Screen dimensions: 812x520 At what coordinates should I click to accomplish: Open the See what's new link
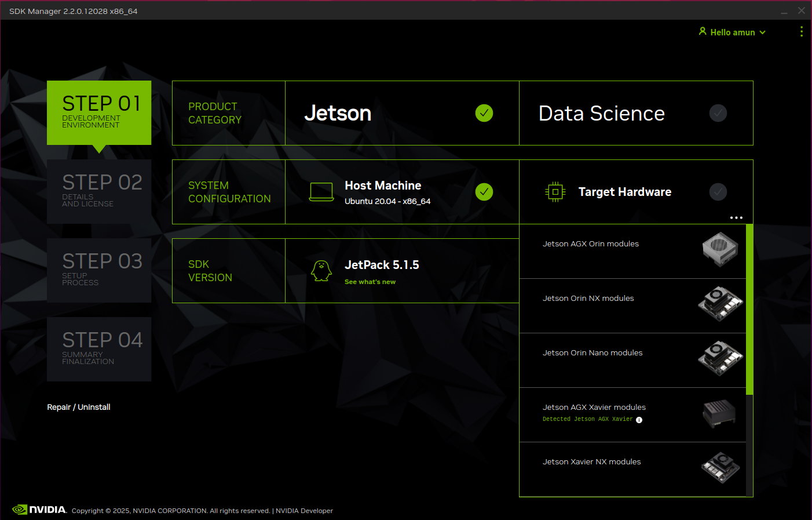tap(370, 282)
